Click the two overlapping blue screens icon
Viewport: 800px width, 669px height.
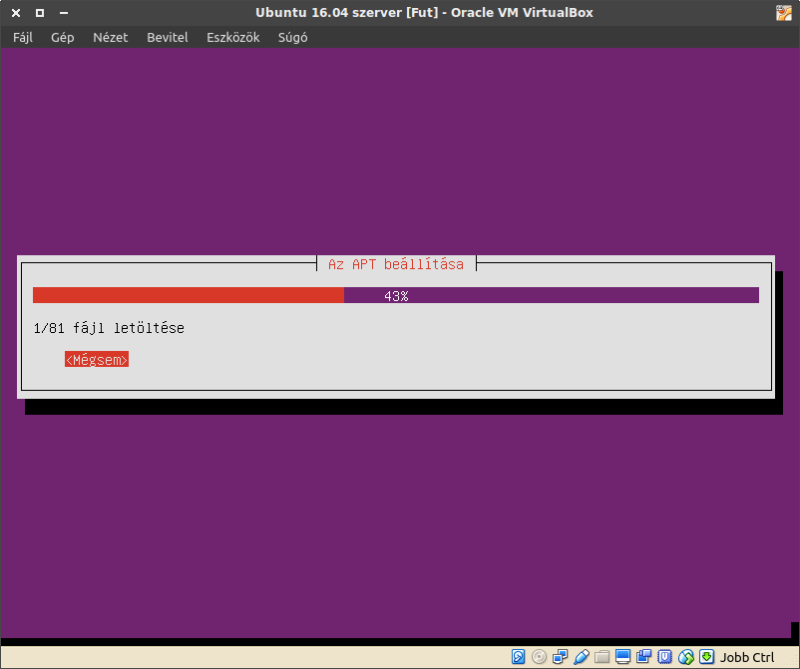coord(644,656)
